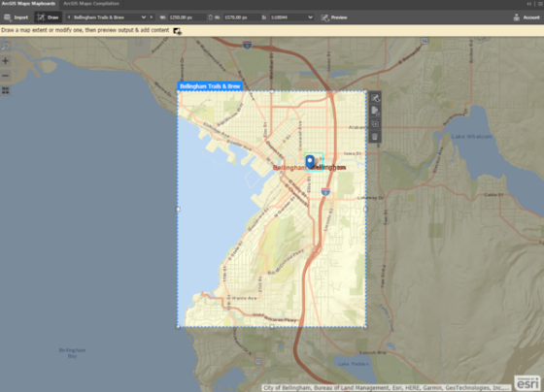Activate the Draw extent tool
The width and height of the screenshot is (544, 392).
[x=48, y=17]
